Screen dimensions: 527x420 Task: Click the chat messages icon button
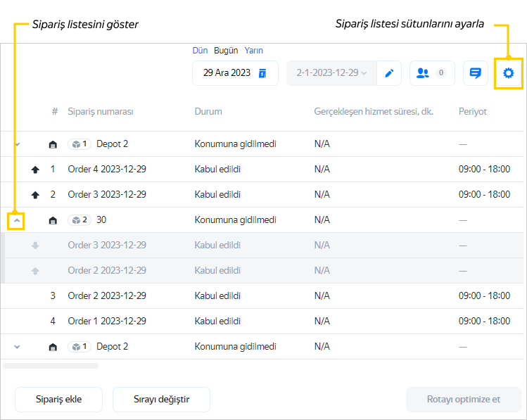476,73
